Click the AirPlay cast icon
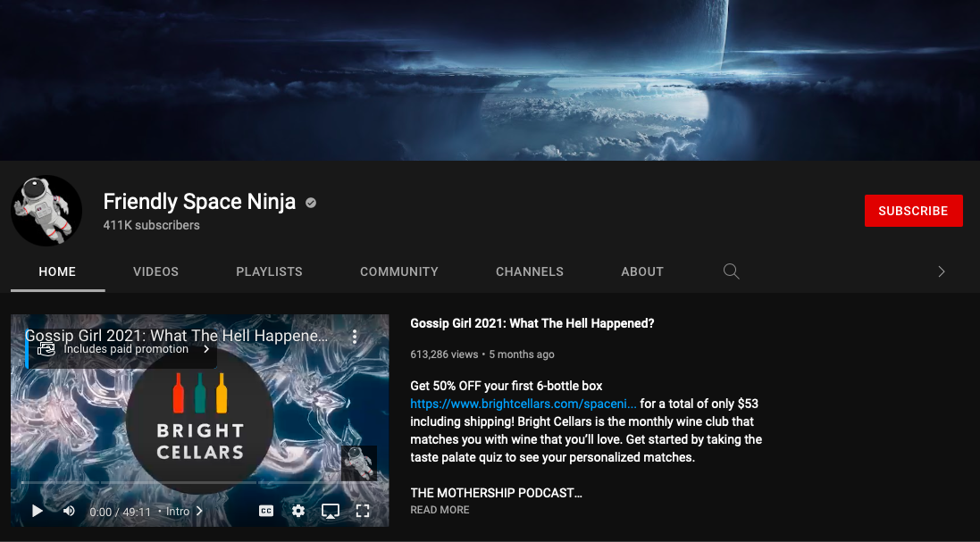This screenshot has width=980, height=542. click(330, 511)
